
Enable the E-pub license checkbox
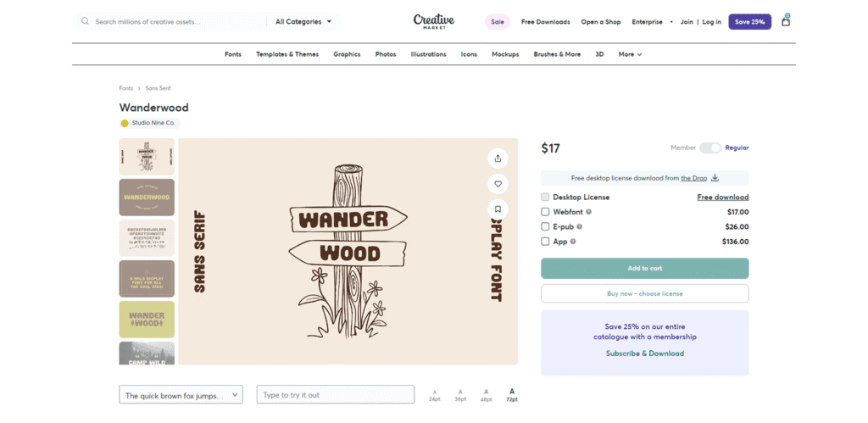click(x=545, y=226)
